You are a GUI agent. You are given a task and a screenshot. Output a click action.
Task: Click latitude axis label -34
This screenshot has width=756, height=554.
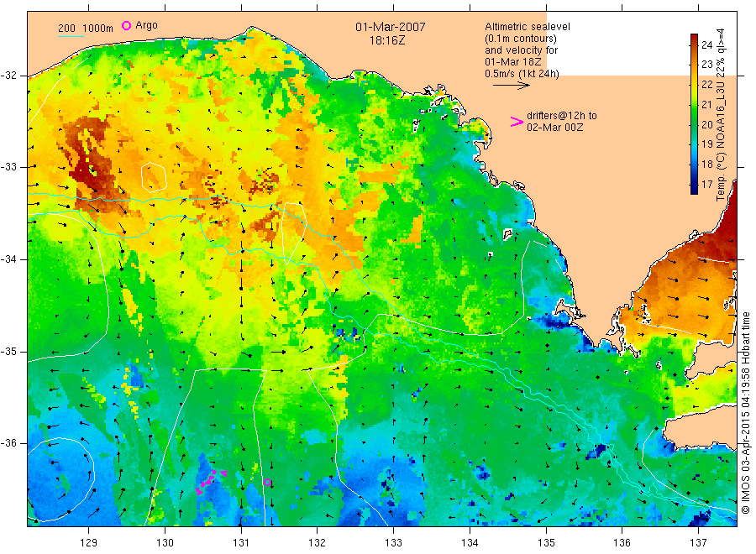tap(8, 259)
